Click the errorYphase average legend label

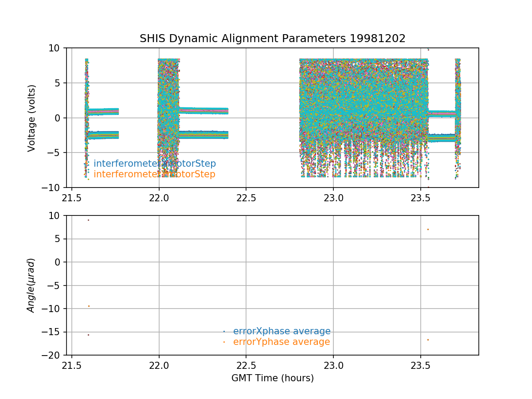click(282, 342)
